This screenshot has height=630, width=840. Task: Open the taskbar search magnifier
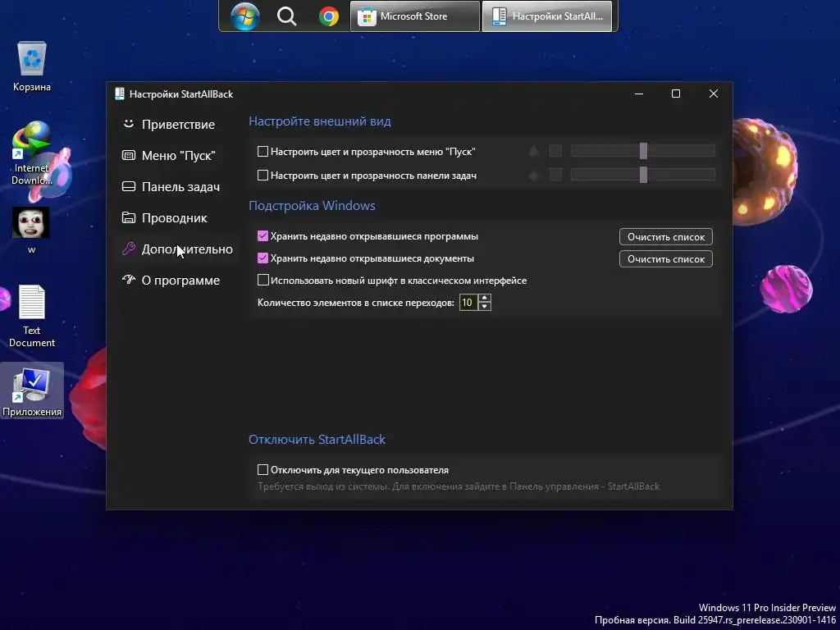(286, 16)
